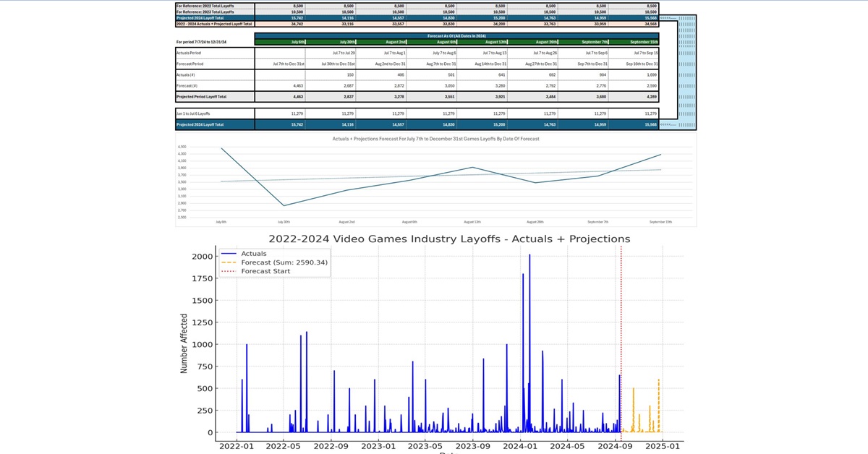This screenshot has width=868, height=454.
Task: Select the forecast value 3,050
Action: [x=450, y=85]
